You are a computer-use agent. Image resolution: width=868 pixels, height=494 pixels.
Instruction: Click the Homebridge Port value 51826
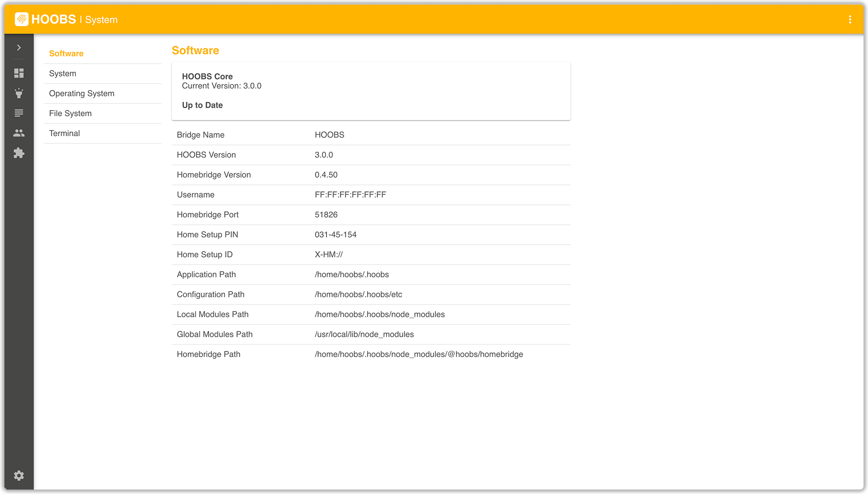click(326, 215)
